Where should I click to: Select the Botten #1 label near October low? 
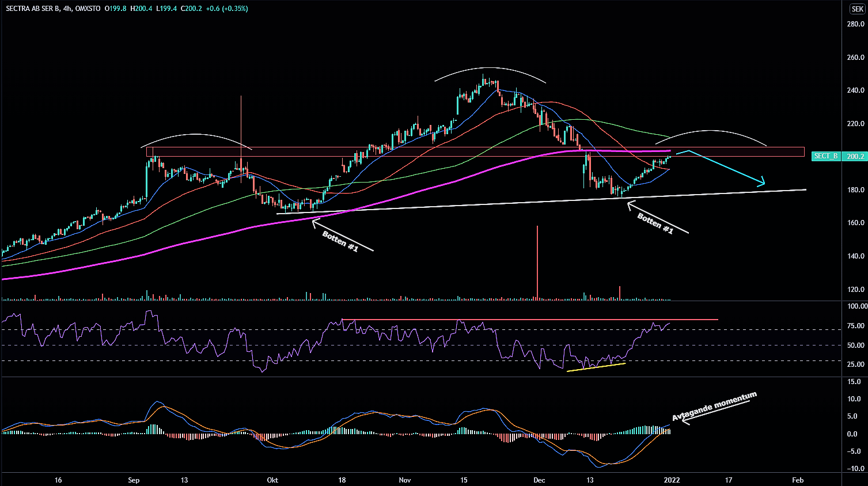tap(340, 241)
